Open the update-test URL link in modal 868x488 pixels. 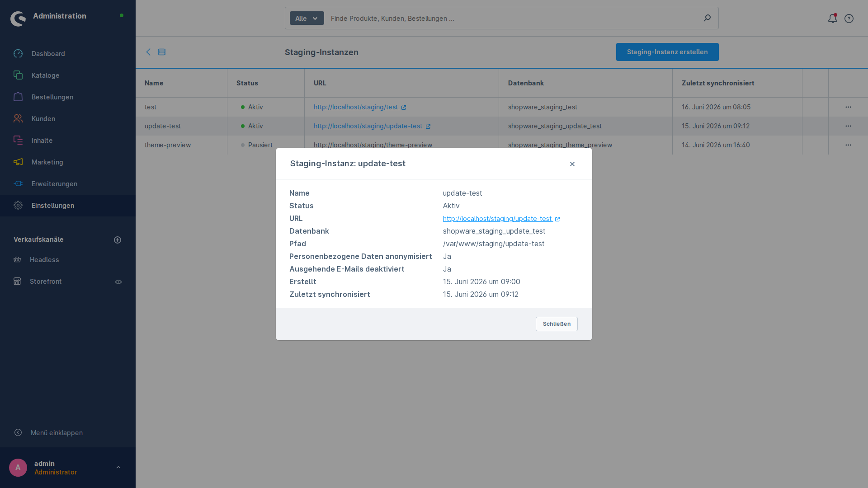click(501, 219)
